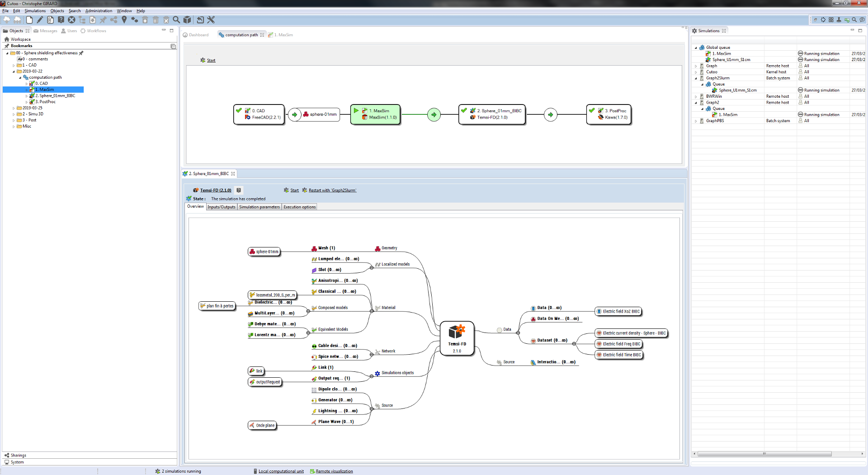Click the Temsi-FD (2.1.0) link

(x=216, y=190)
